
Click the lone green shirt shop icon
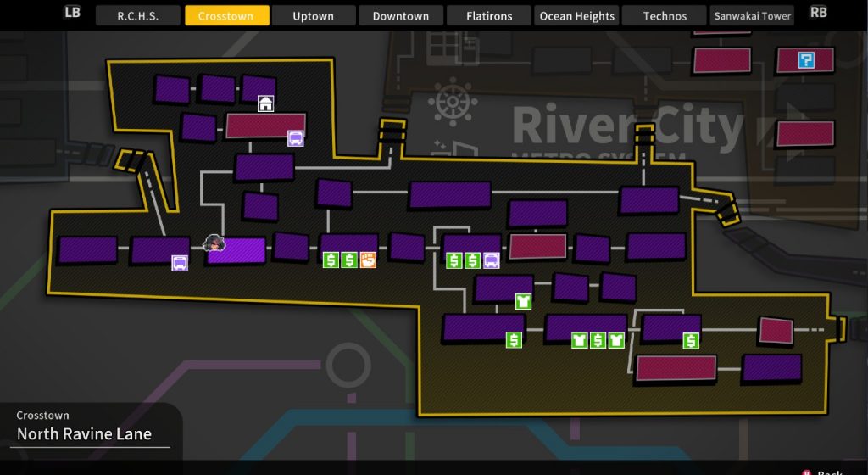(524, 302)
